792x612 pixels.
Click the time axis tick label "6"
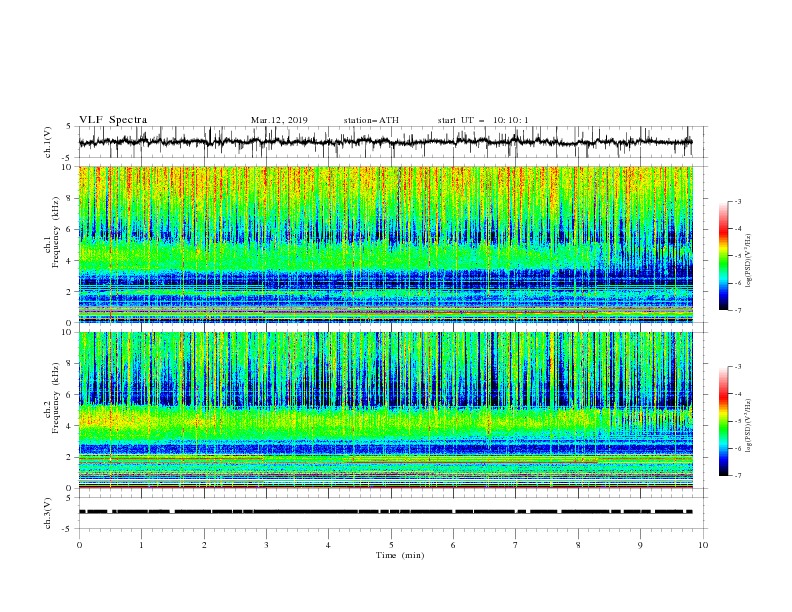click(x=453, y=545)
